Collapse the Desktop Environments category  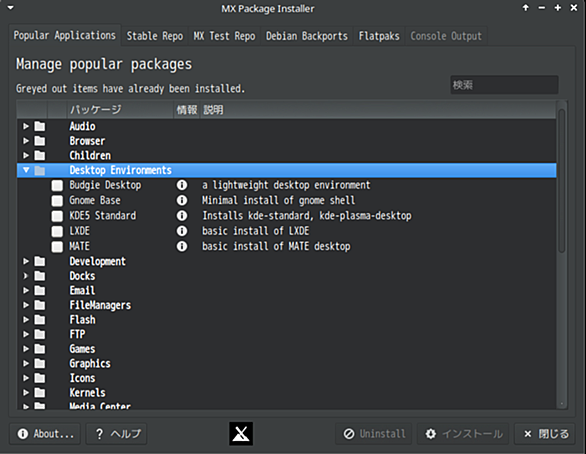[26, 170]
